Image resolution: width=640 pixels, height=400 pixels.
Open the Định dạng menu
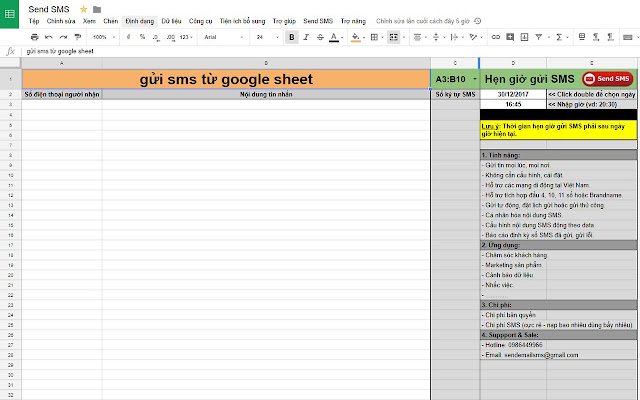click(x=140, y=21)
